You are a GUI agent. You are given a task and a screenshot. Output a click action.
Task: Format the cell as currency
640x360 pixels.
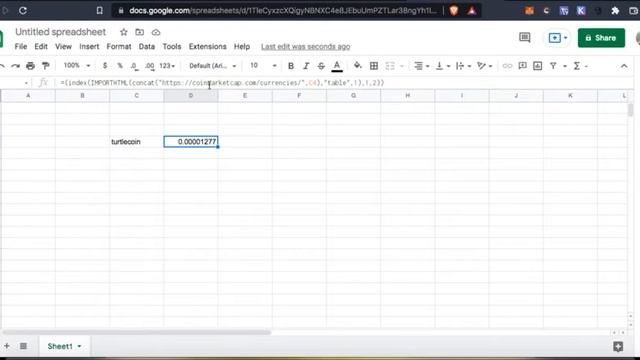tap(105, 66)
